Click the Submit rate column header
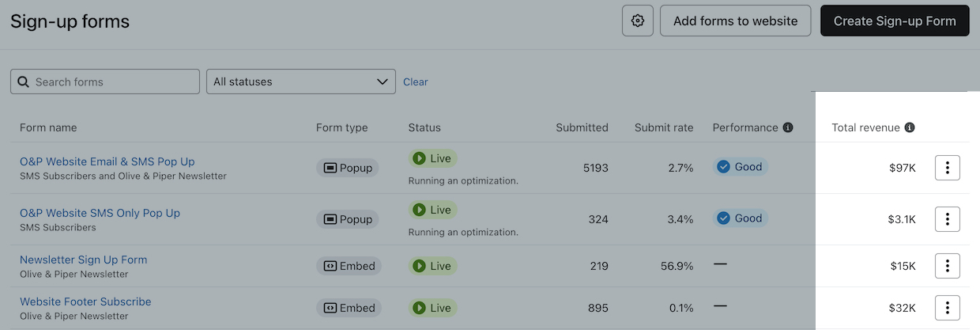This screenshot has height=330, width=980. pos(663,127)
